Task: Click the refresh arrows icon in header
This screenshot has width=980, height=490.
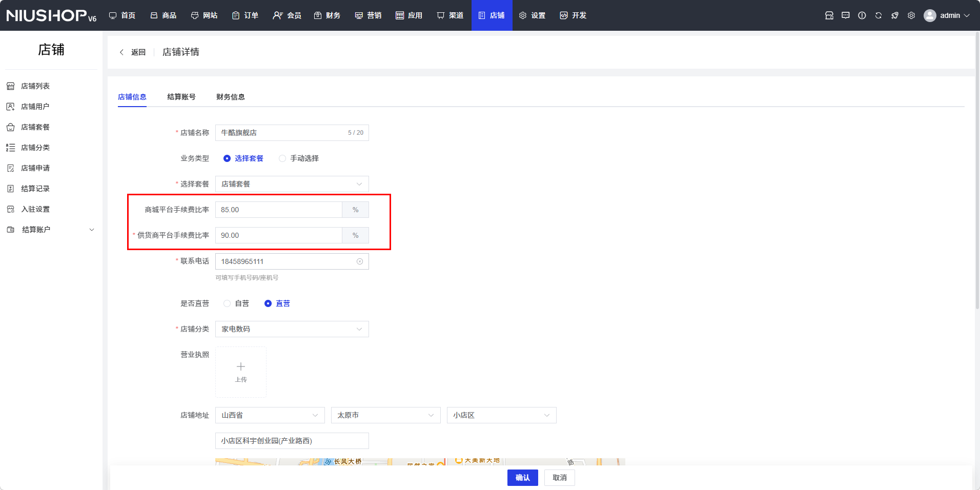Action: tap(878, 15)
